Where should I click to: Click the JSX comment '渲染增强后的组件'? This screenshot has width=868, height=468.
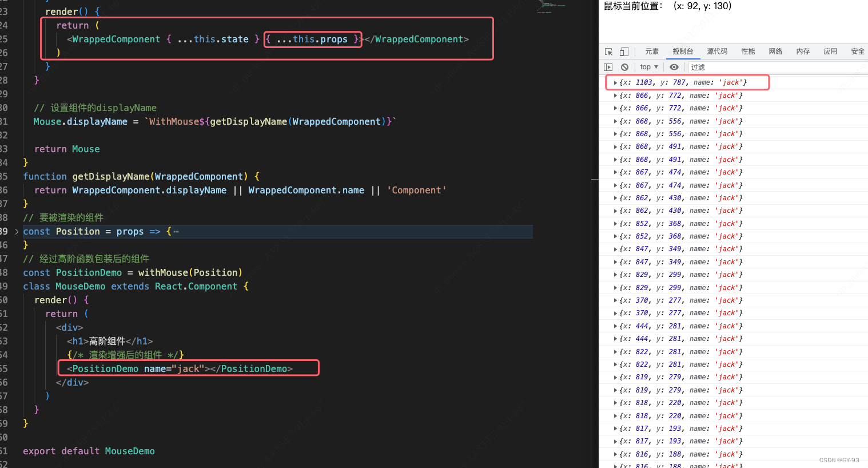pyautogui.click(x=125, y=355)
